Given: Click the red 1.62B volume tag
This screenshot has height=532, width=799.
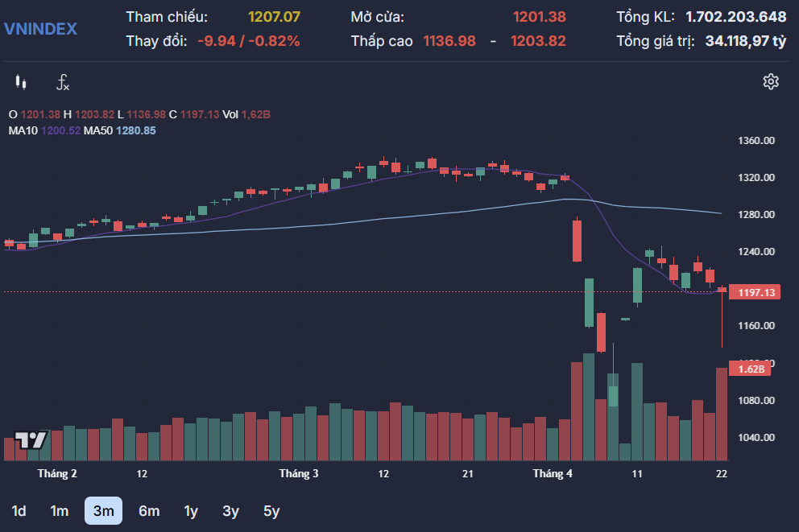Looking at the screenshot, I should tap(750, 369).
